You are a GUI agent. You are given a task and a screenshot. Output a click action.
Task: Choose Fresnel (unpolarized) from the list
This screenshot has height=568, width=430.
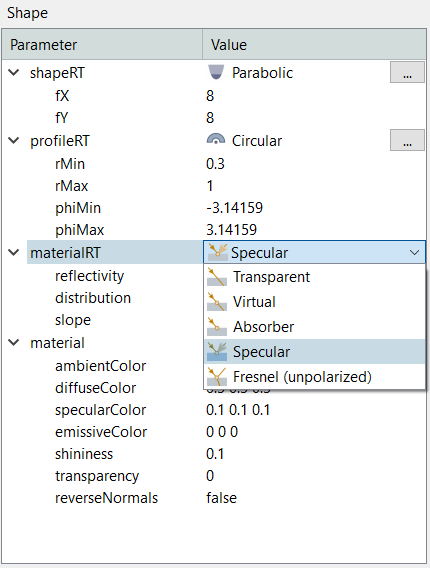(x=314, y=377)
